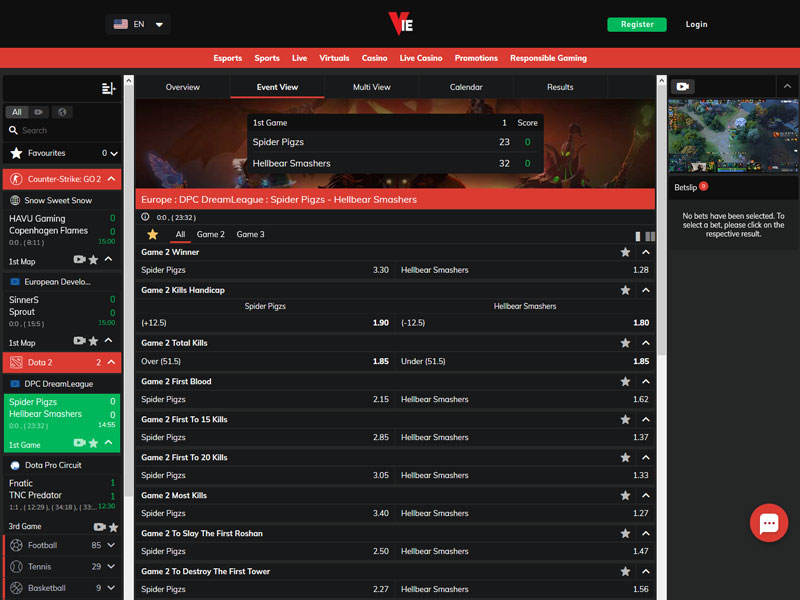Click the Tennis sport icon

tap(16, 566)
